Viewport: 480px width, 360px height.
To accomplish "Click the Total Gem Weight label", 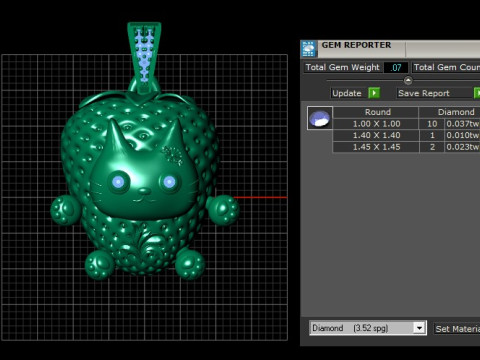I will [x=343, y=67].
